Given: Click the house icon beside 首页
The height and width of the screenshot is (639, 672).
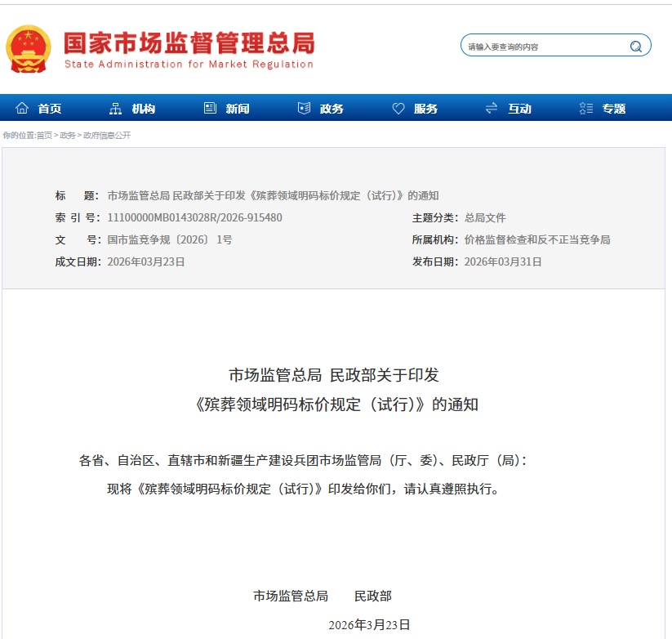Looking at the screenshot, I should [22, 109].
